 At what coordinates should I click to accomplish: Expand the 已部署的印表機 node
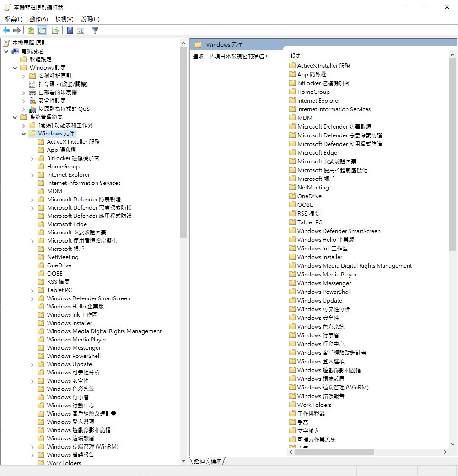pos(24,92)
